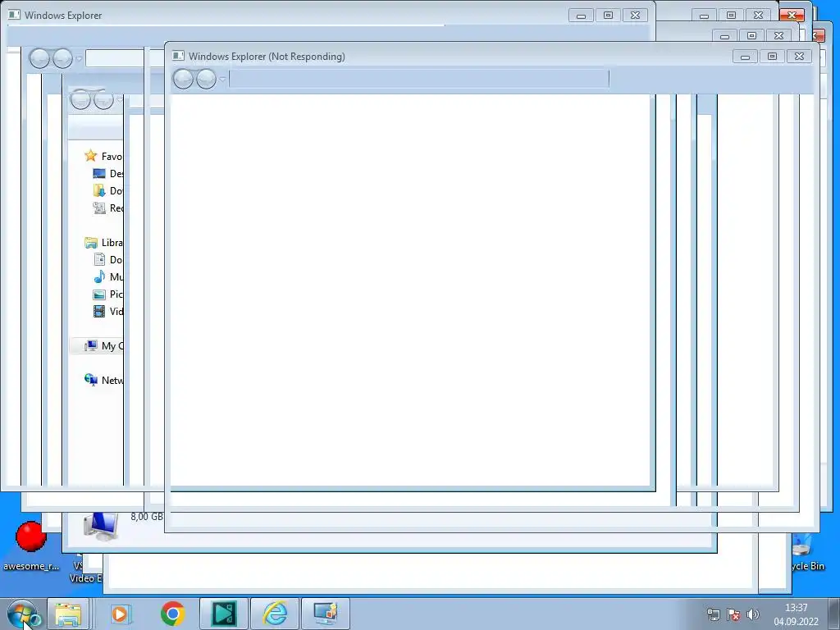Minimize the Not Responding Explorer window
Image resolution: width=840 pixels, height=630 pixels.
(745, 57)
